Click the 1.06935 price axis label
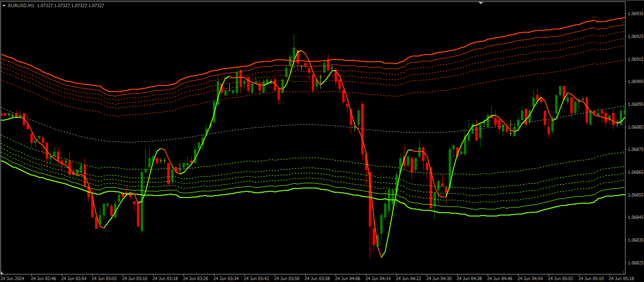644x282 pixels. click(x=634, y=14)
